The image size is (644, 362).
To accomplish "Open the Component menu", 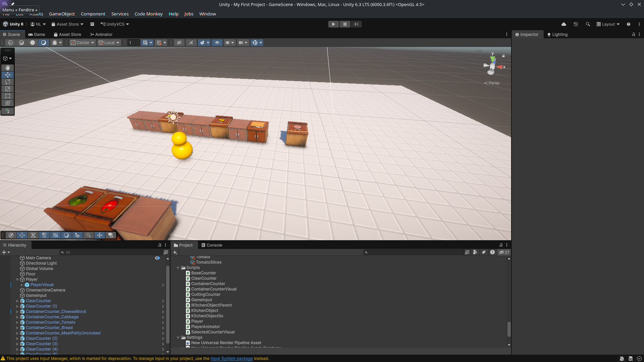I will (93, 14).
